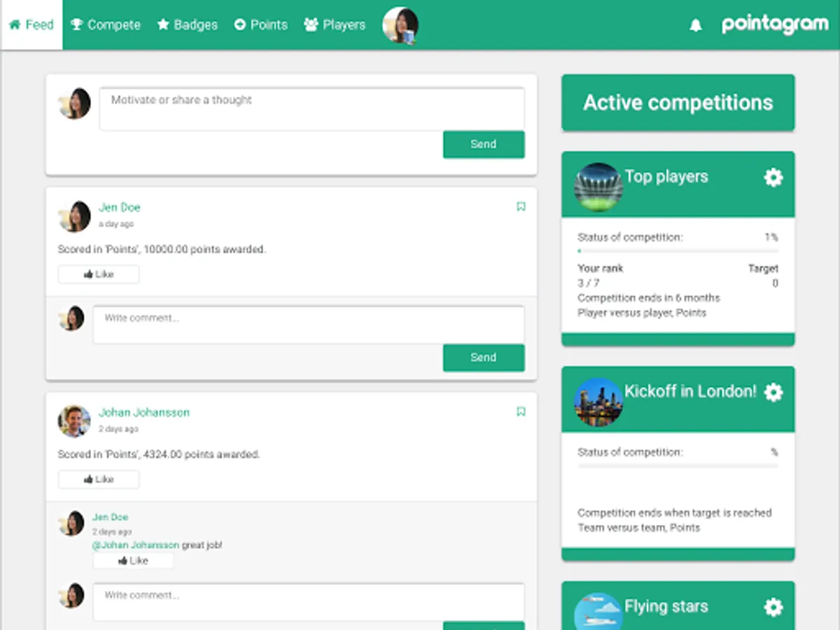This screenshot has height=630, width=840.
Task: Click 'Competition ends in 6 months' text
Action: tap(649, 298)
